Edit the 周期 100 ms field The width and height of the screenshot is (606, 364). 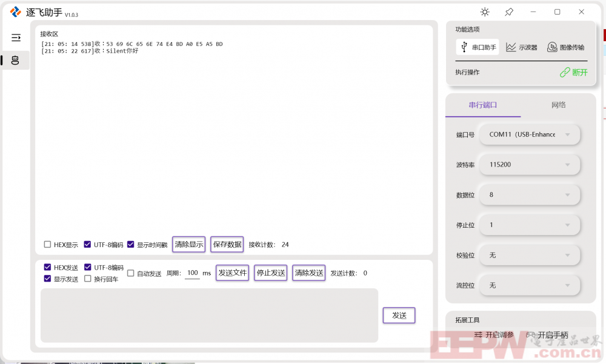point(193,273)
